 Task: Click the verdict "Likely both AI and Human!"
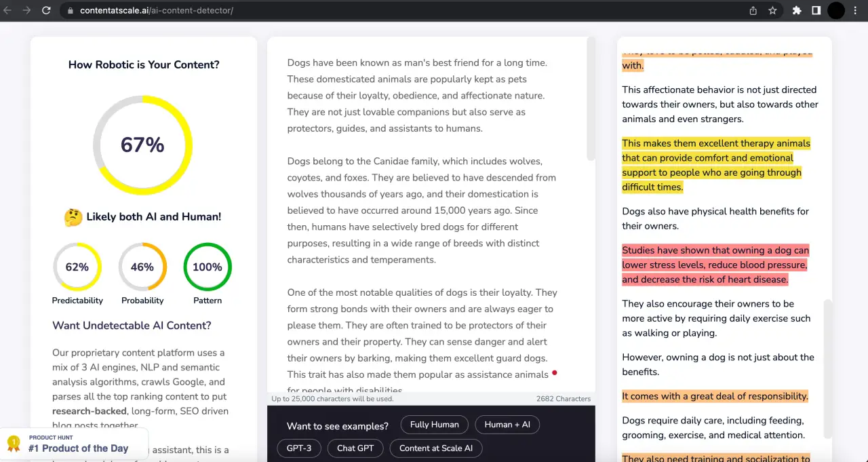(x=154, y=217)
